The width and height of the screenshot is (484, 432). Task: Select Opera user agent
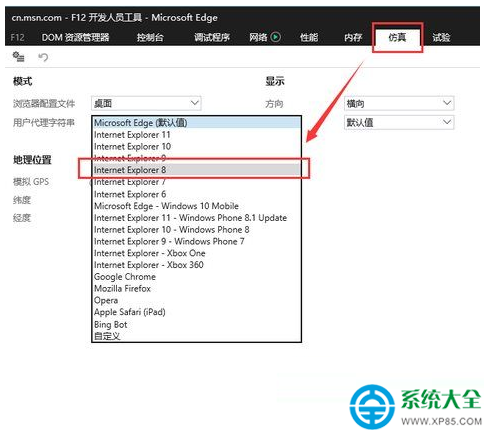[196, 300]
